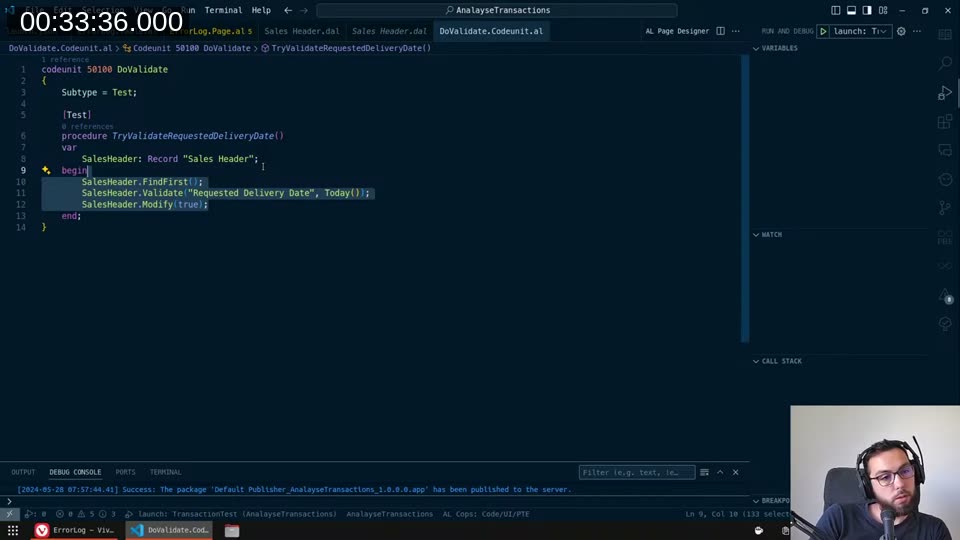This screenshot has width=960, height=540.
Task: Switch to the DEBUG CONSOLE tab
Action: 75,472
